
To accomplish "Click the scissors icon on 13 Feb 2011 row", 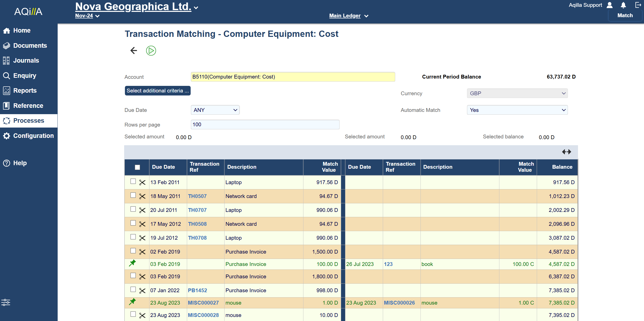I will [x=142, y=182].
